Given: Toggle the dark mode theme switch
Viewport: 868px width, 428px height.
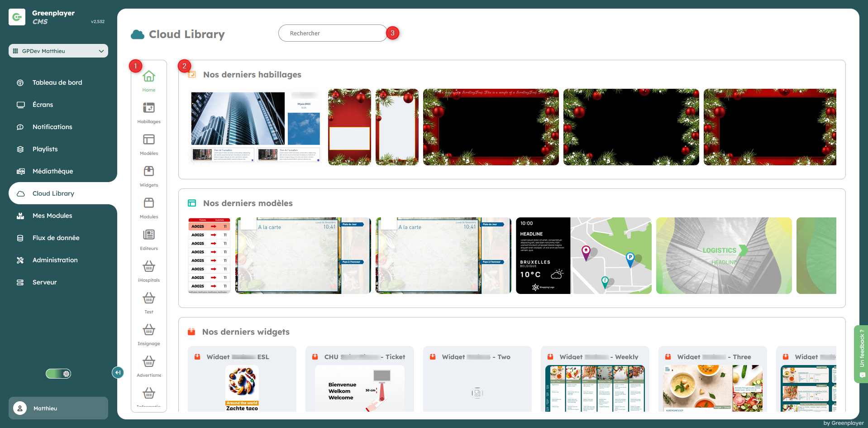Looking at the screenshot, I should [58, 374].
